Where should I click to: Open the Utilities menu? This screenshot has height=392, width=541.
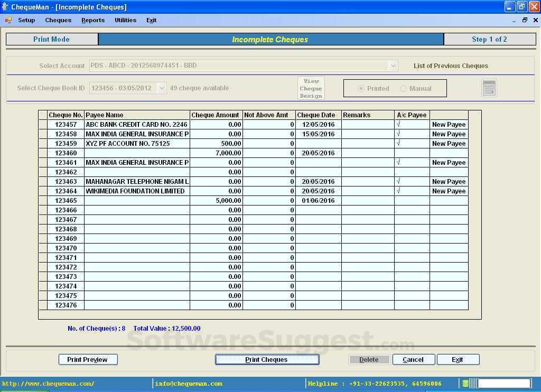(x=125, y=20)
